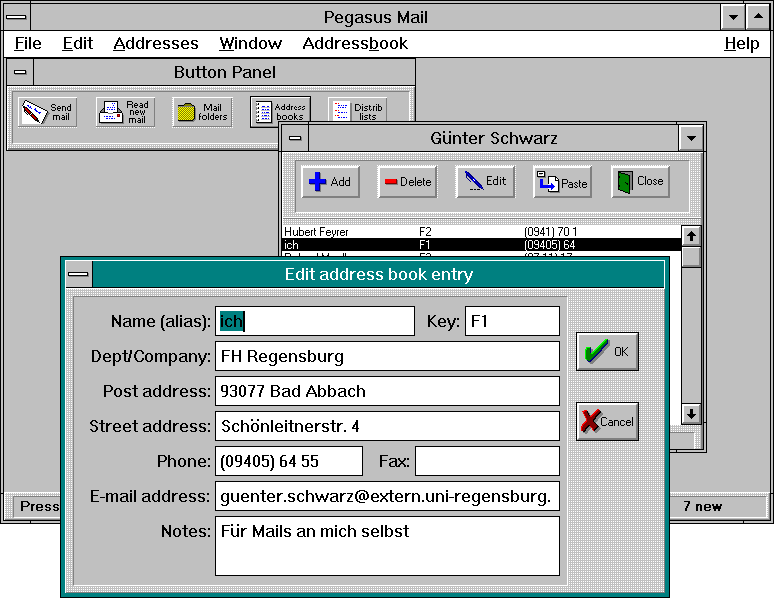Screen dimensions: 774x598
Task: Close the Günter Schwarz address book
Action: [x=640, y=182]
